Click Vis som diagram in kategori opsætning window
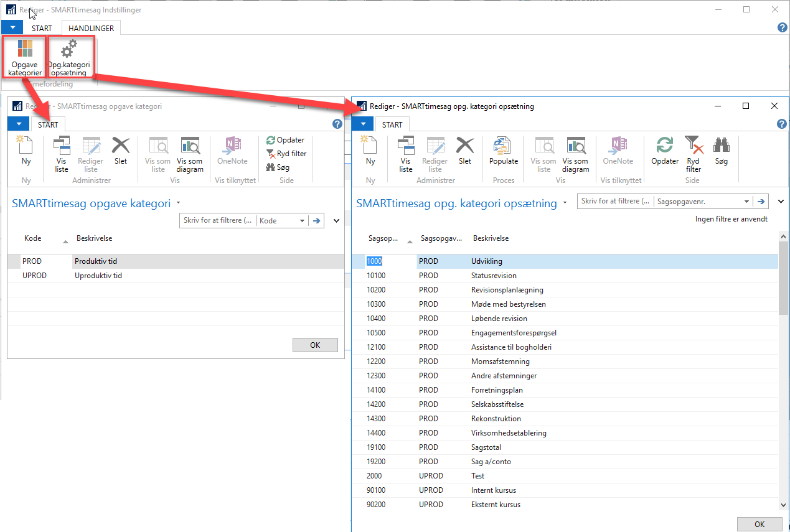This screenshot has width=790, height=532. [x=575, y=154]
